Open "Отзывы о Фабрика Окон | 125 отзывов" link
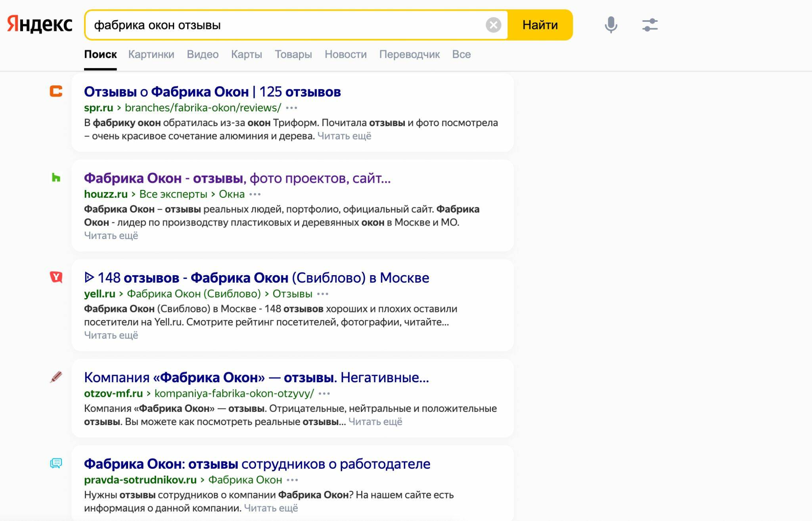 coord(212,92)
